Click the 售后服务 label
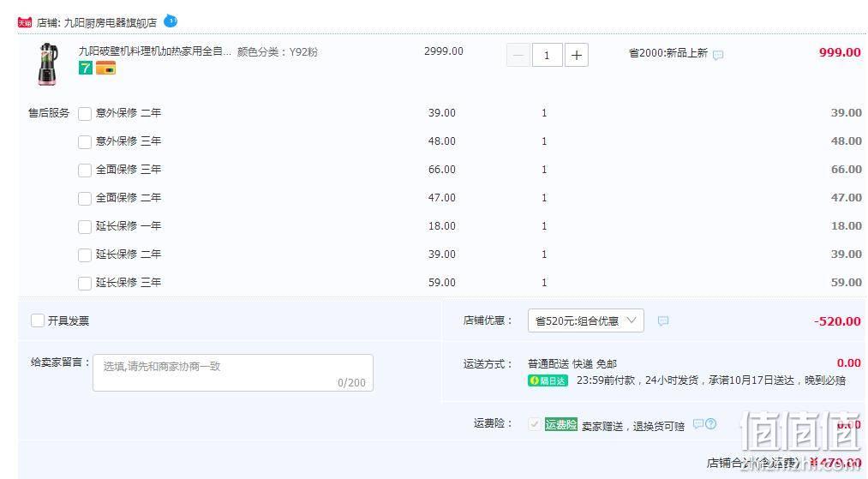 (49, 113)
